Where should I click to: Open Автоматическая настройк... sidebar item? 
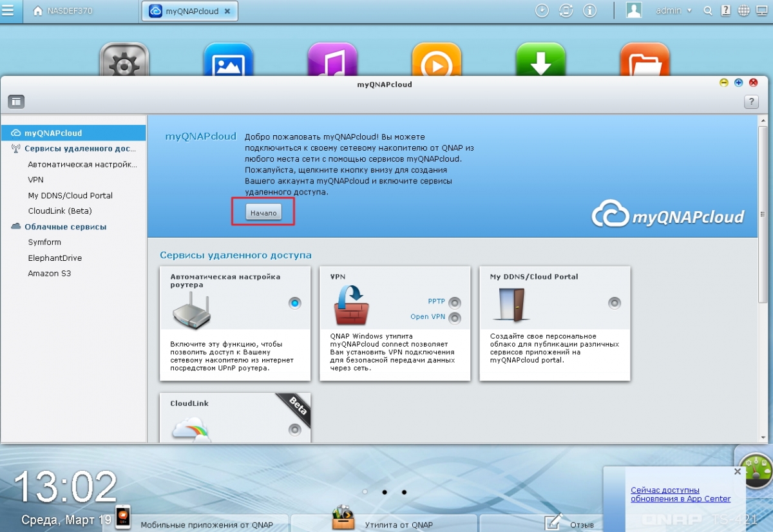tap(82, 164)
